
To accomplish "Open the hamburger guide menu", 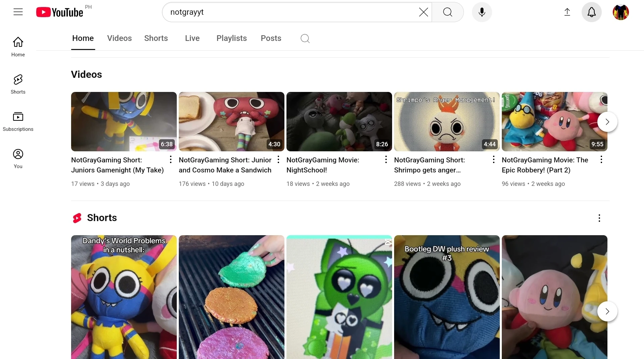I will (18, 12).
